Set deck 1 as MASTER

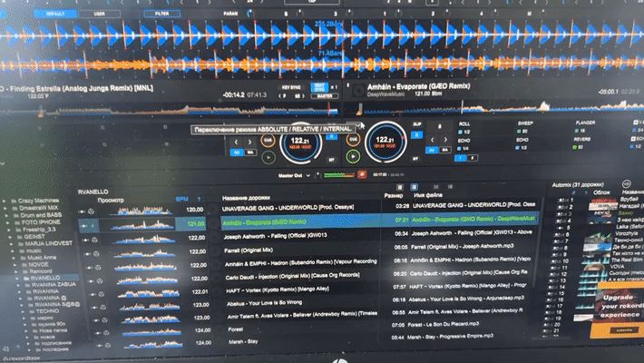click(x=325, y=96)
